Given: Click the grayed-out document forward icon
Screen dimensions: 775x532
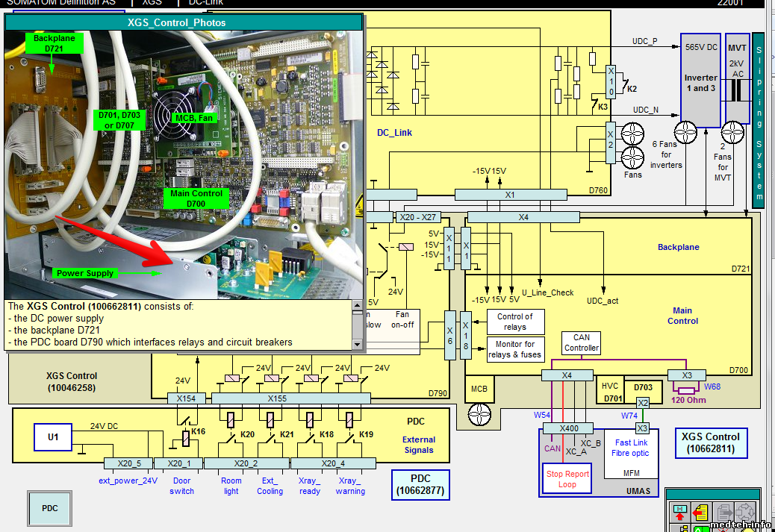Looking at the screenshot, I should [723, 513].
